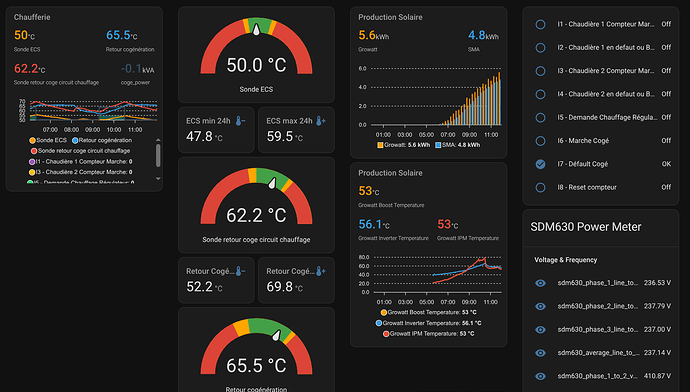This screenshot has height=392, width=690.
Task: Click the eye icon for sdm630_average_line_to
Action: [540, 353]
